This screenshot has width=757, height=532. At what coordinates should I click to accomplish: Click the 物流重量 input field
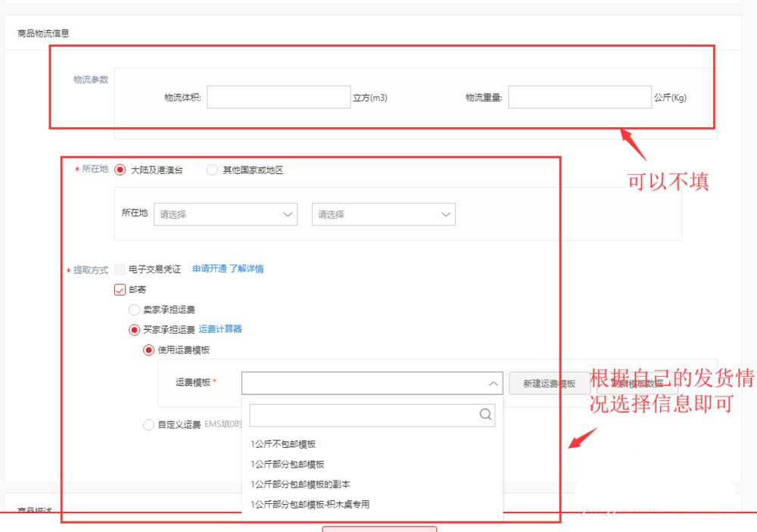coord(579,97)
